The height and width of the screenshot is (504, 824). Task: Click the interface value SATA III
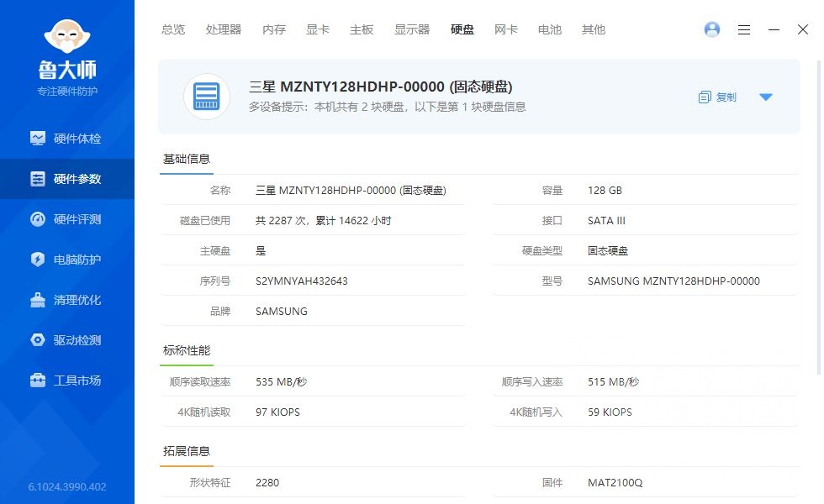(x=606, y=220)
